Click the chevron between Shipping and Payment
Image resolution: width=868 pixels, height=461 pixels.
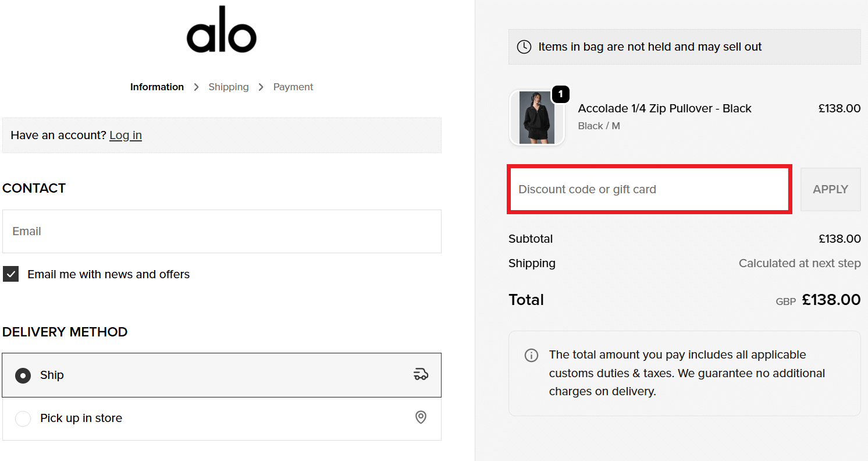[x=261, y=86]
